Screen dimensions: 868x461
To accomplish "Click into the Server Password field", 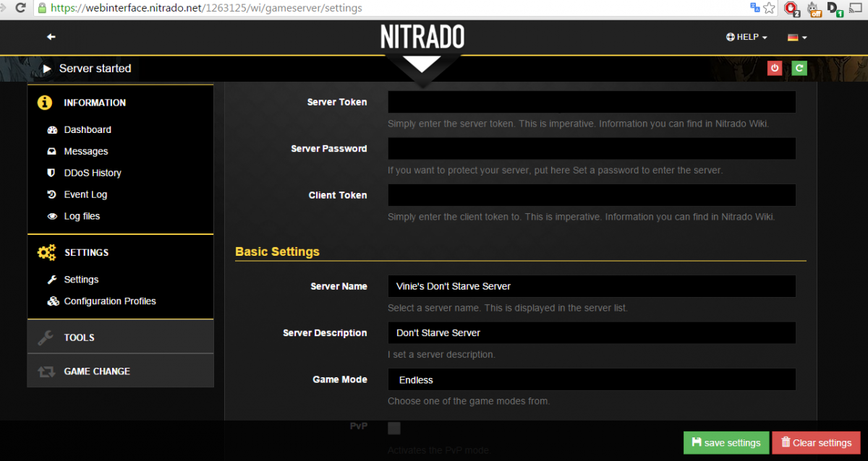I will 592,149.
